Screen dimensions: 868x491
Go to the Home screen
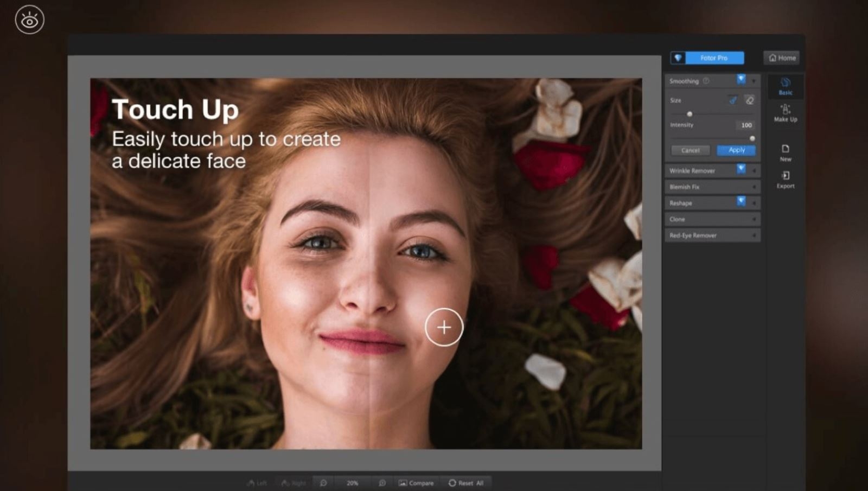coord(782,58)
